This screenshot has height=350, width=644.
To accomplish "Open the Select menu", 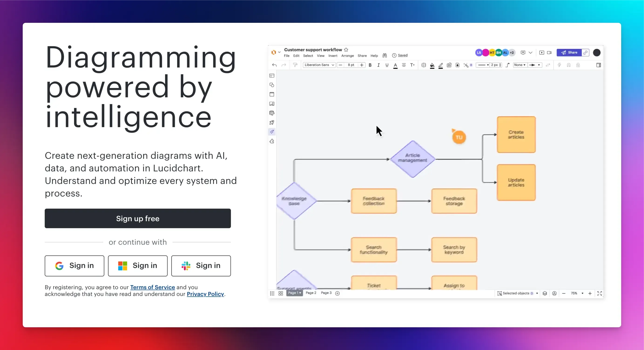I will point(308,56).
